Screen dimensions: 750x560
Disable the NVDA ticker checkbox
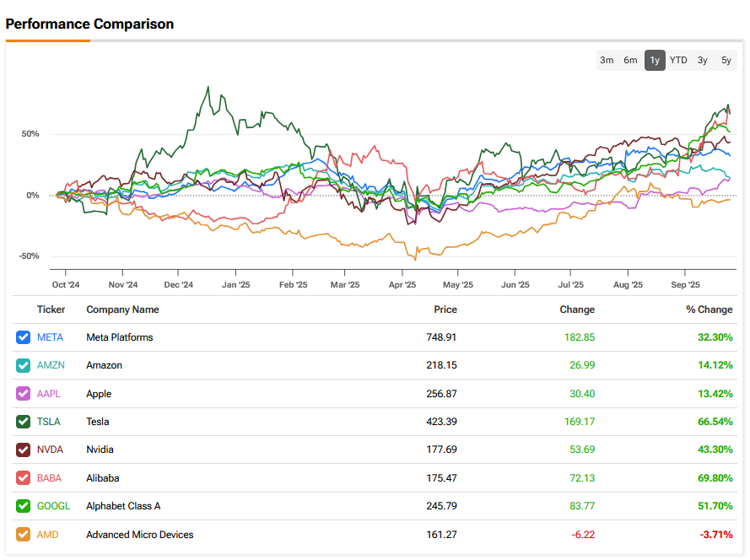tap(23, 450)
